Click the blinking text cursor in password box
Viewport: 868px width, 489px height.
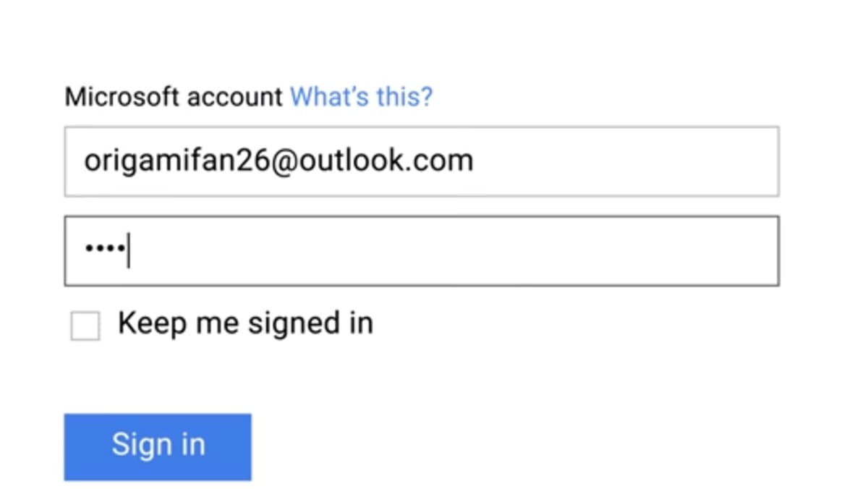[128, 250]
